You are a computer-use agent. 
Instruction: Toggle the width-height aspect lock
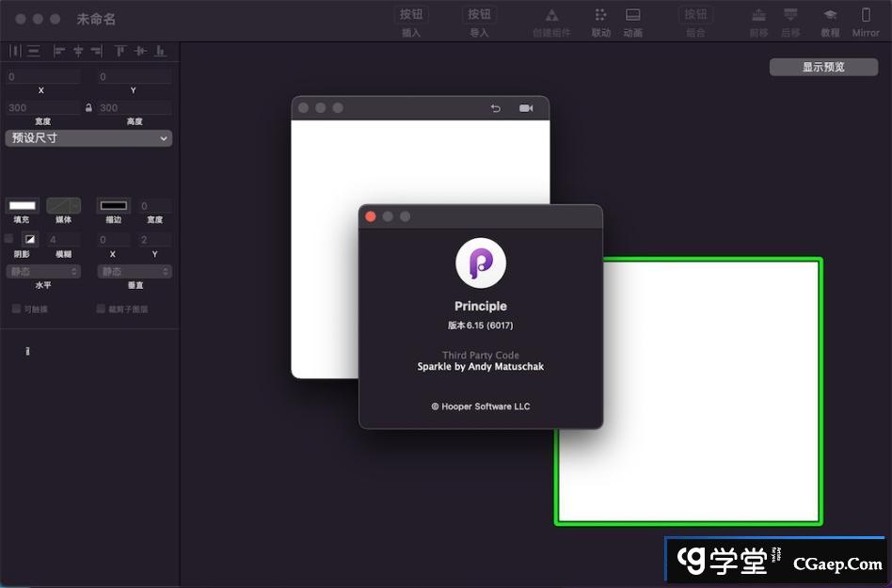tap(88, 108)
